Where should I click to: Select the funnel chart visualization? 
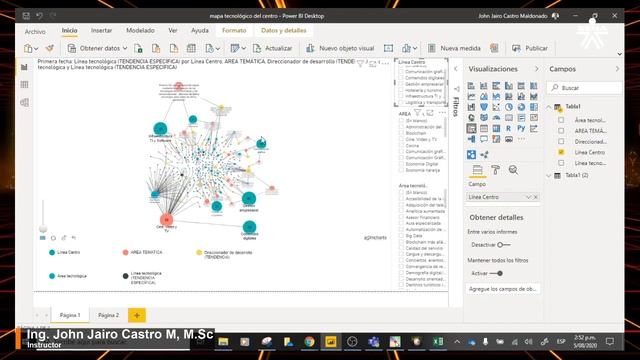pos(484,107)
